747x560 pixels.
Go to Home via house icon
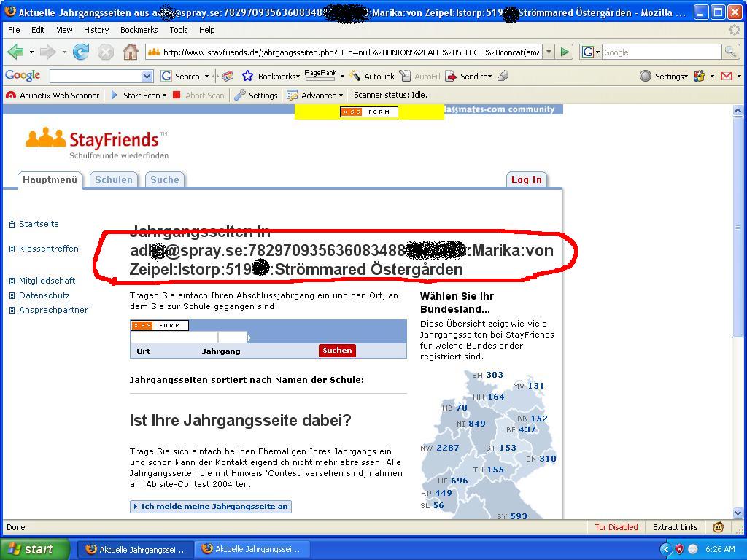130,52
